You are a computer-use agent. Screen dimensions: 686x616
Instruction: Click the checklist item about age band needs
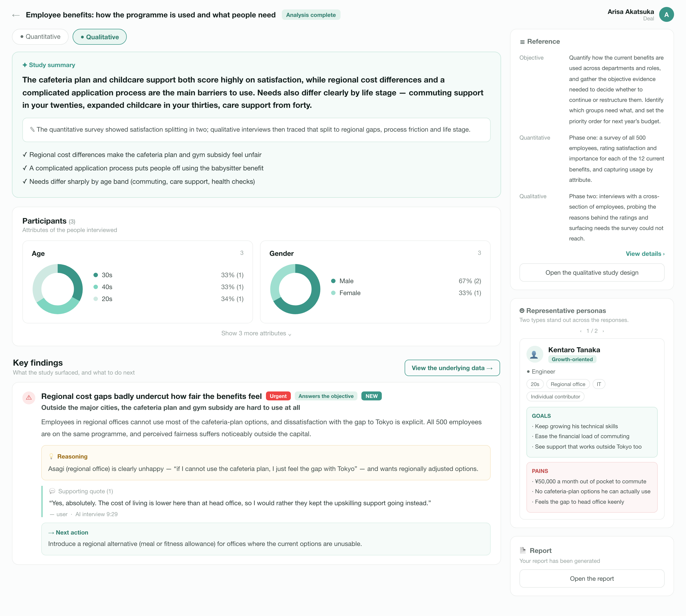(138, 181)
